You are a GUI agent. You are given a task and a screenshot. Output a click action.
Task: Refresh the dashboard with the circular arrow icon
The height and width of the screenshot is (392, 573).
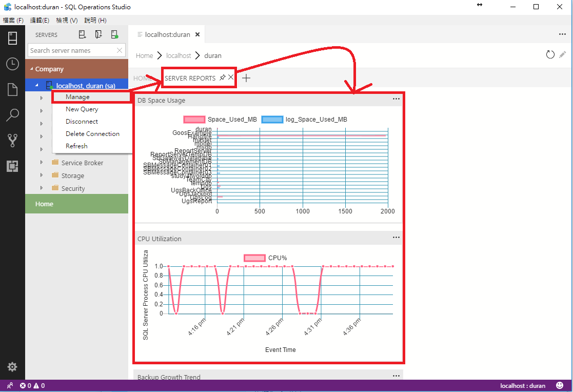click(550, 54)
